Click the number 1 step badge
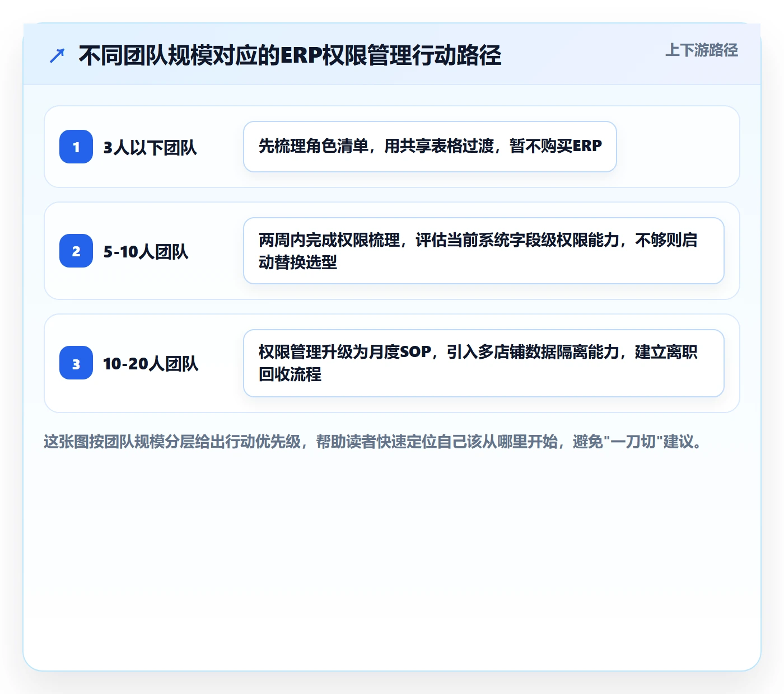This screenshot has width=784, height=694. click(x=76, y=147)
